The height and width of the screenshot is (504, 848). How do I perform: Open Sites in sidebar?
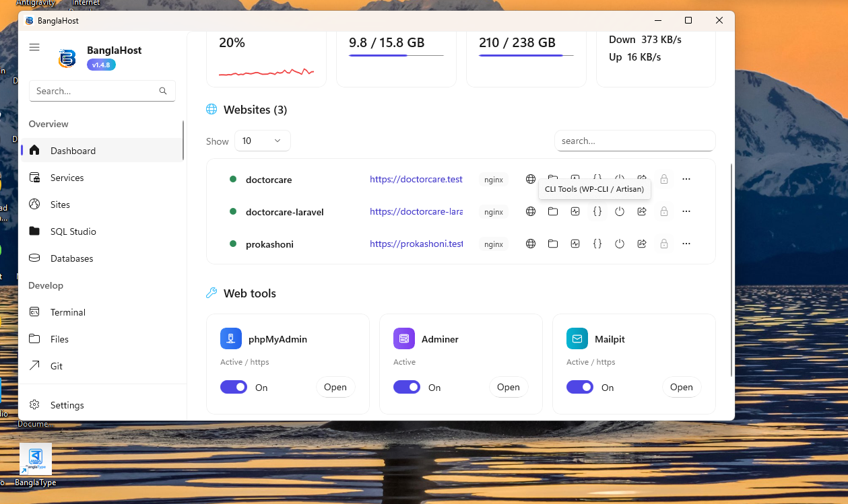point(102,205)
